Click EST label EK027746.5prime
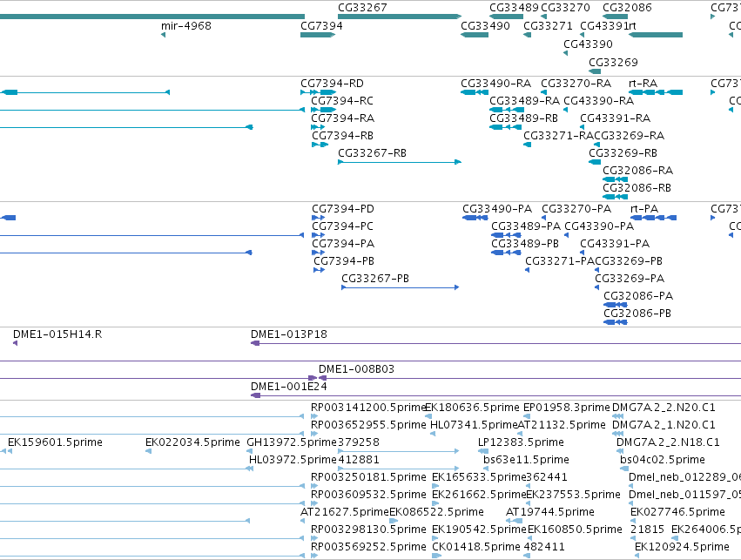The width and height of the screenshot is (741, 560). (677, 513)
